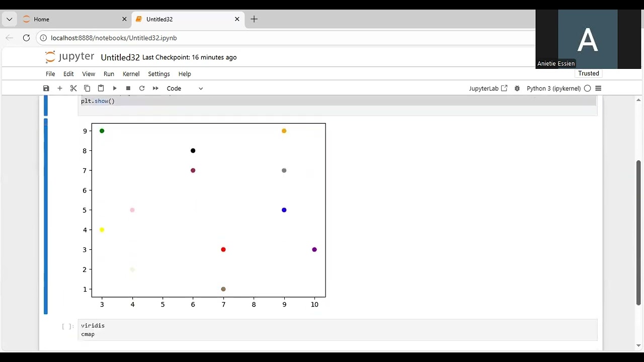The height and width of the screenshot is (362, 644).
Task: Paste cell from clipboard icon
Action: point(101,88)
